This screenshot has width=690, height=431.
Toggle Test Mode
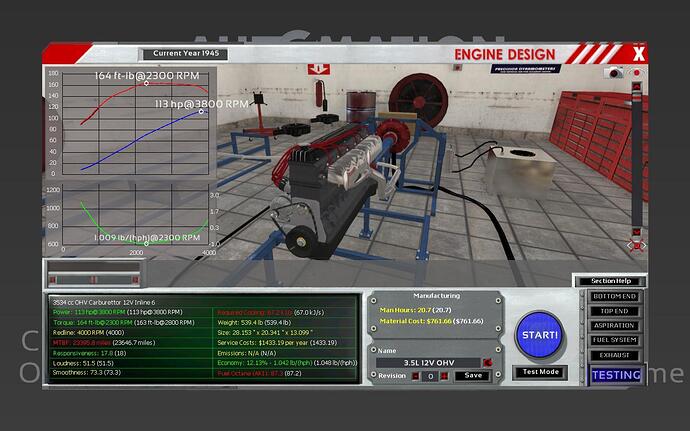pyautogui.click(x=539, y=372)
